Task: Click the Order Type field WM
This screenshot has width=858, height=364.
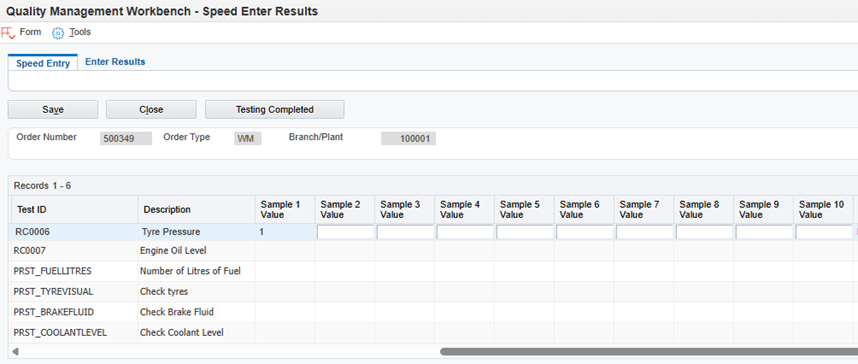Action: [x=248, y=138]
